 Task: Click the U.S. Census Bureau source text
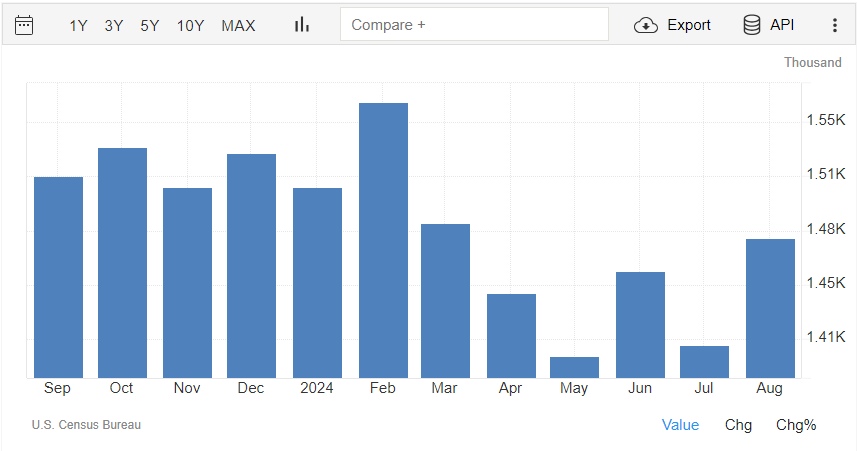click(86, 425)
